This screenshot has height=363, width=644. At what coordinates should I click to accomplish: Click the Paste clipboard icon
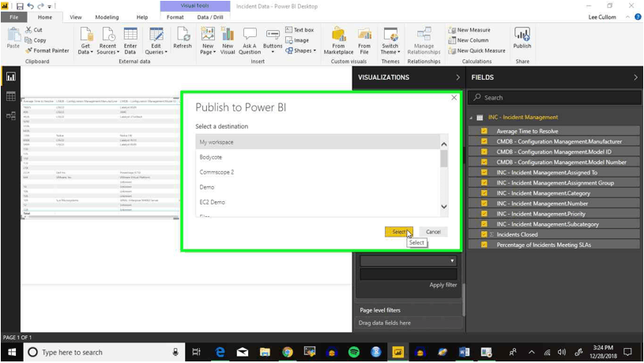point(13,38)
